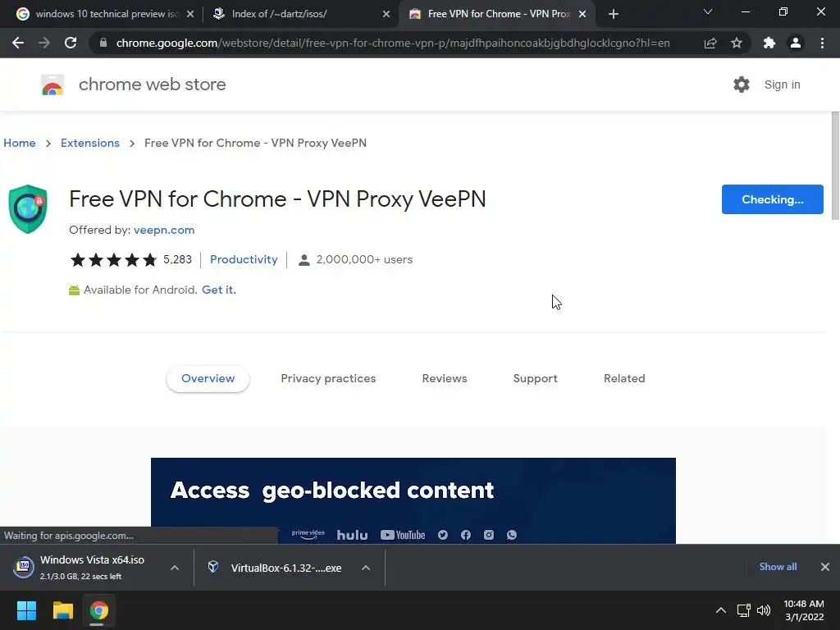Viewport: 840px width, 630px height.
Task: Close the downloads bar
Action: coord(825,567)
